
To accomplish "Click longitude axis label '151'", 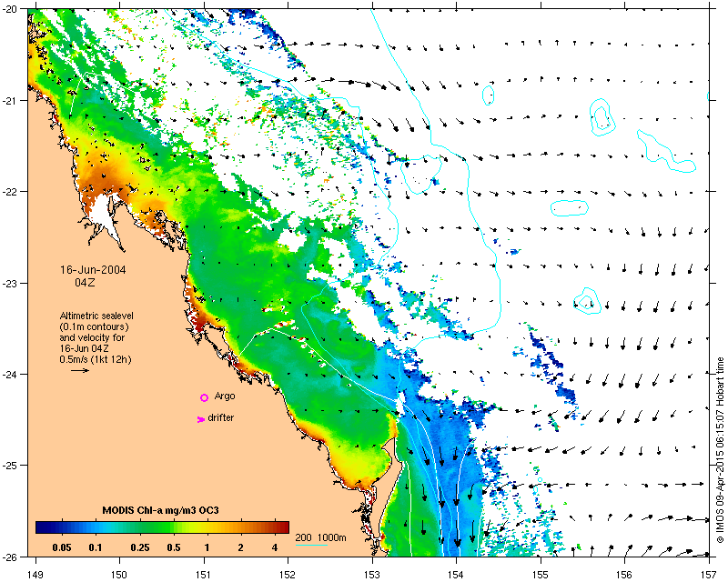I will (x=204, y=575).
